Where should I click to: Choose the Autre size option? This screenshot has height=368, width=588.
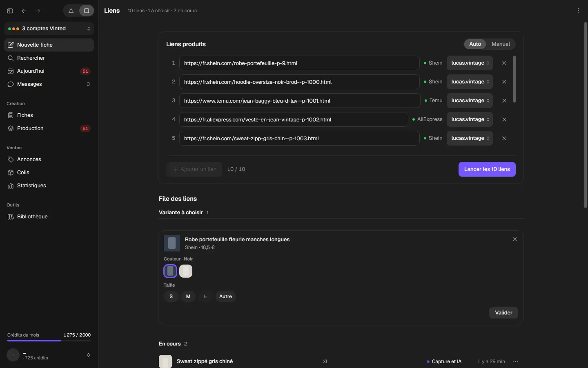click(x=225, y=296)
